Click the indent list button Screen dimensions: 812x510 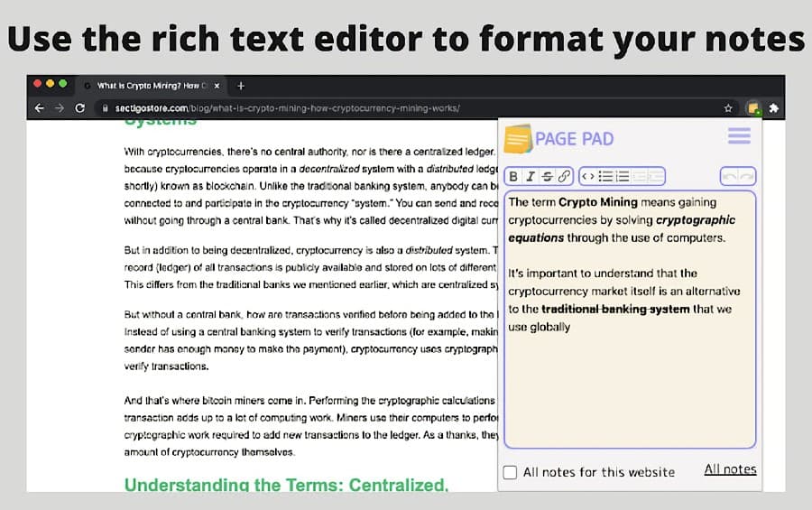click(656, 177)
